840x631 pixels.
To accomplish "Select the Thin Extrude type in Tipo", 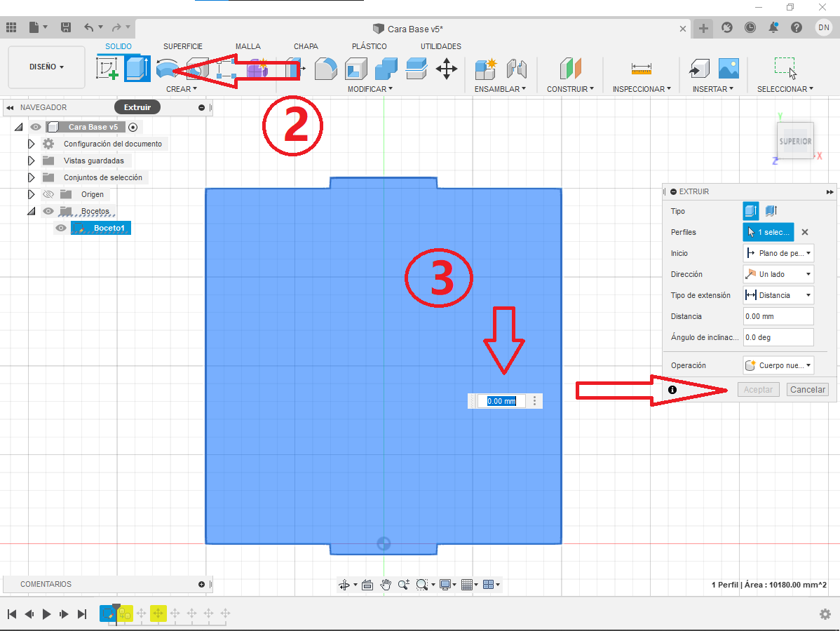I will 771,211.
